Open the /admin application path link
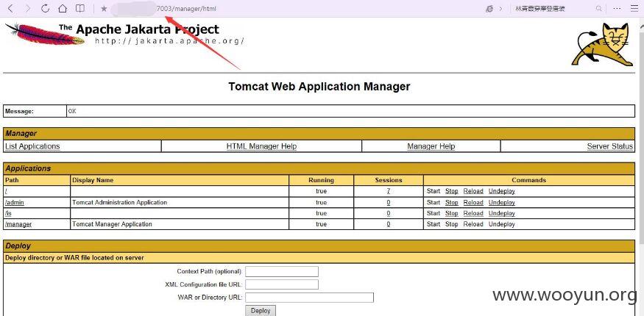Screen dimensions: 644x316 (x=15, y=203)
